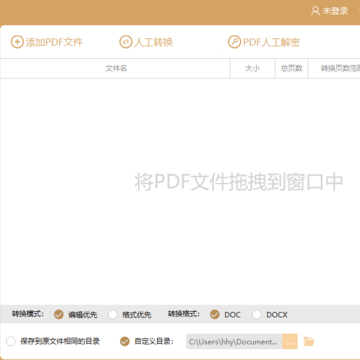Click the 转换格式 label
Viewport: 360px width, 360px height.
click(184, 314)
